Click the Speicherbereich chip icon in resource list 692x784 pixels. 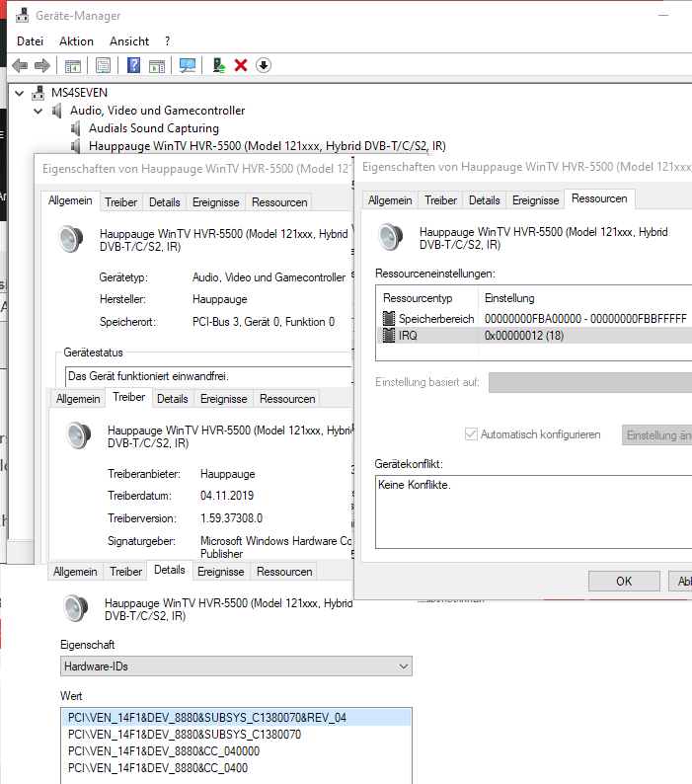(x=389, y=319)
